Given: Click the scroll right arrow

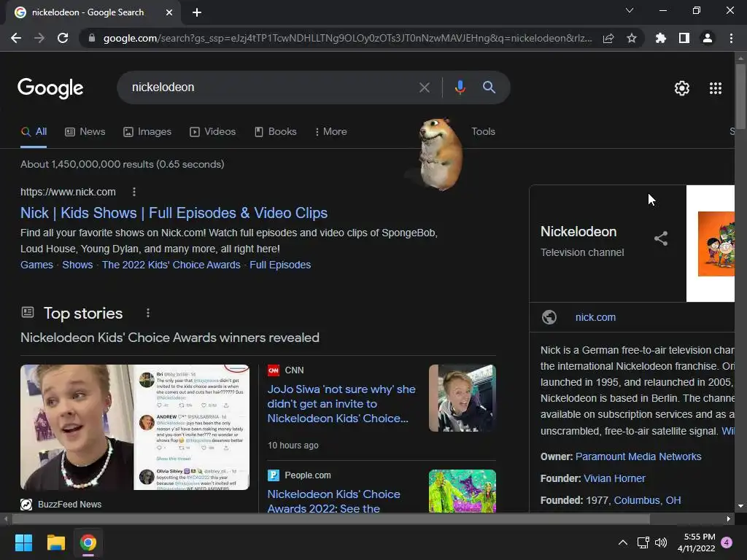Looking at the screenshot, I should tap(729, 519).
